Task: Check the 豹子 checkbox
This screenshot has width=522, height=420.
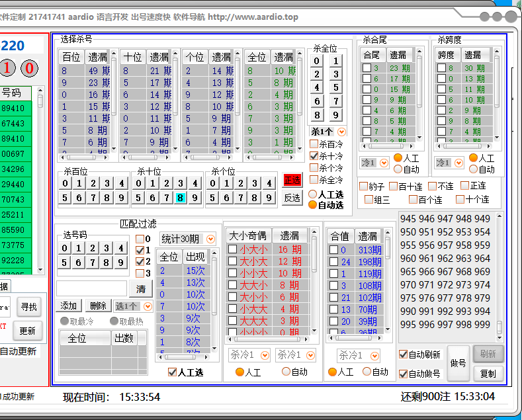Action: 363,186
